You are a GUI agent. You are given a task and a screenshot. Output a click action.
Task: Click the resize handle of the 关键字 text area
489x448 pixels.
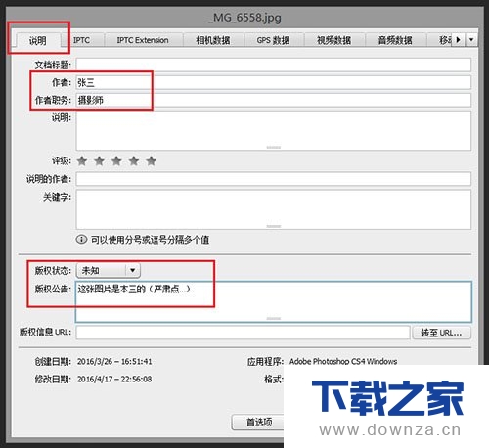tap(274, 226)
